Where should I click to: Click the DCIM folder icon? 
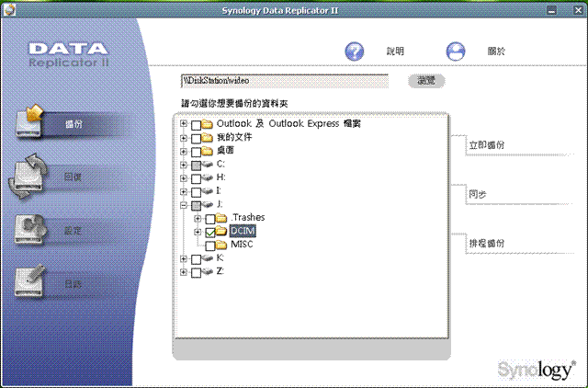[x=221, y=231]
